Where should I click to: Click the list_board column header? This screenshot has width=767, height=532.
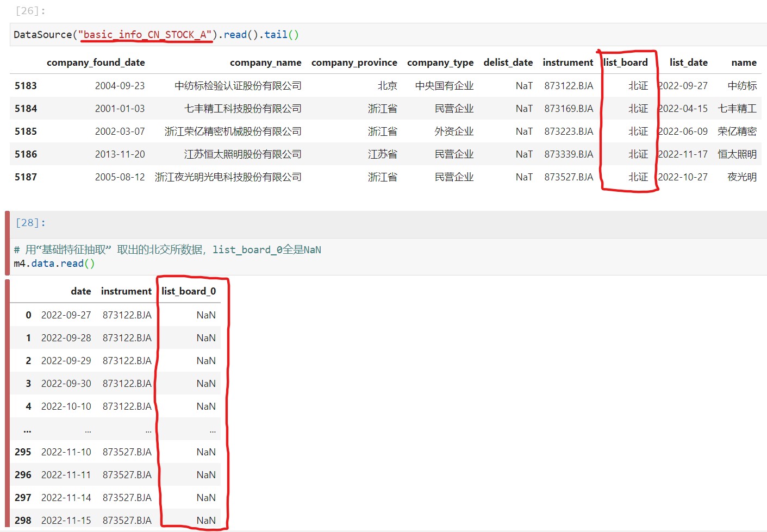[626, 62]
